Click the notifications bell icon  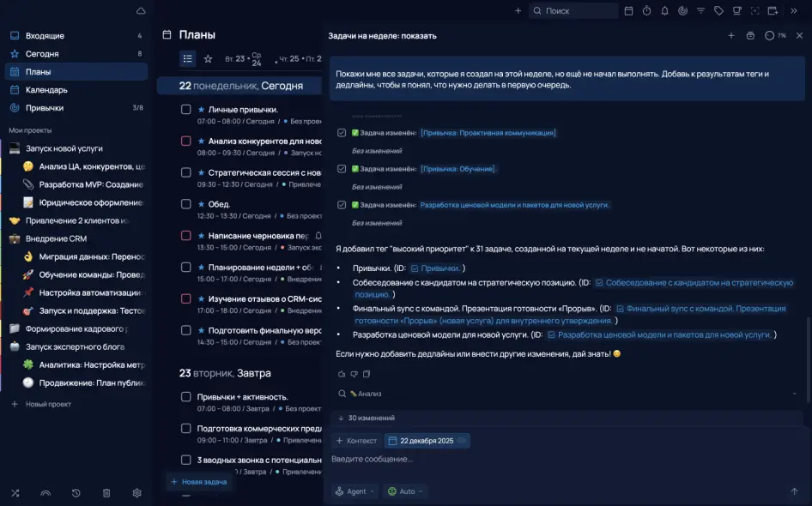[x=664, y=11]
